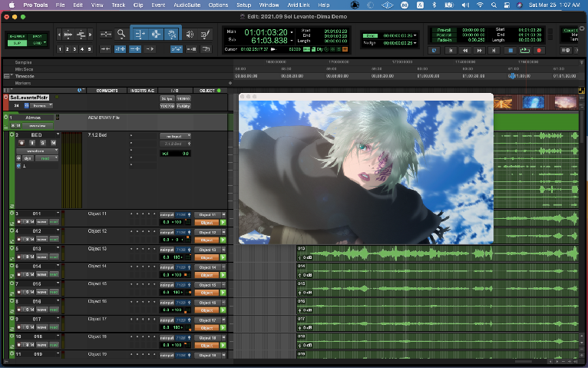Open BED automation mode read dropdown
588x368 pixels.
click(47, 158)
